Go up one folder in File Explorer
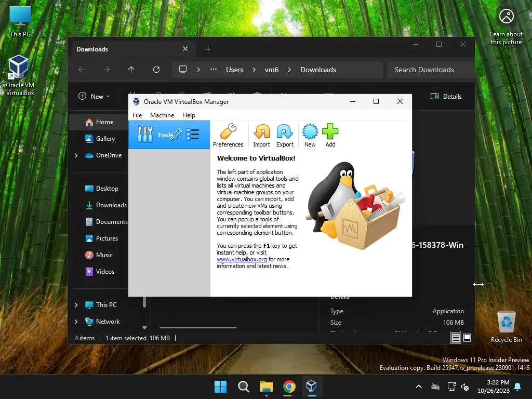 point(131,70)
